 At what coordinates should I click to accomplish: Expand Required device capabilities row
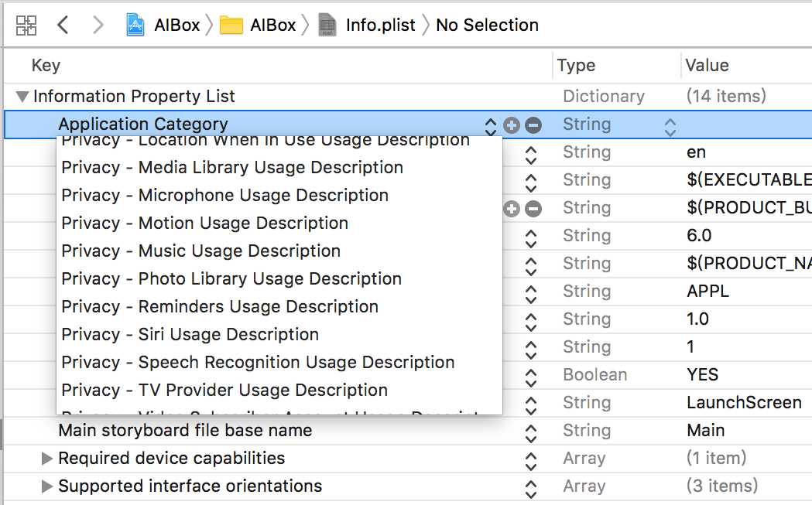pyautogui.click(x=47, y=459)
